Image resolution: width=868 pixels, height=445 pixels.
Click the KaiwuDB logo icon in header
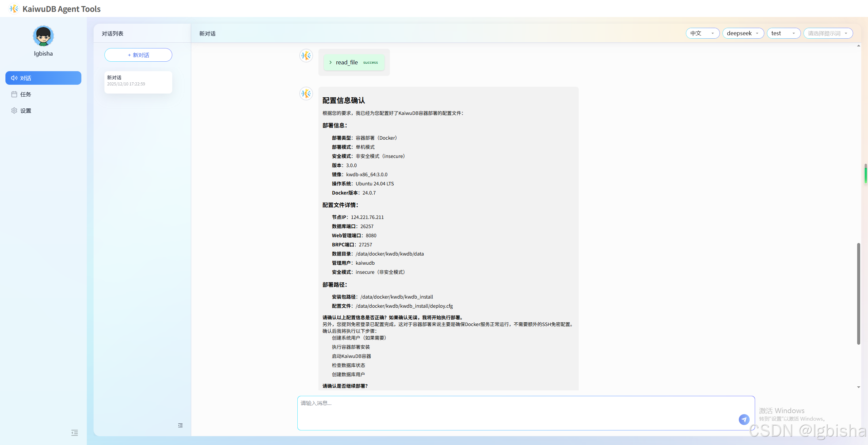point(14,9)
